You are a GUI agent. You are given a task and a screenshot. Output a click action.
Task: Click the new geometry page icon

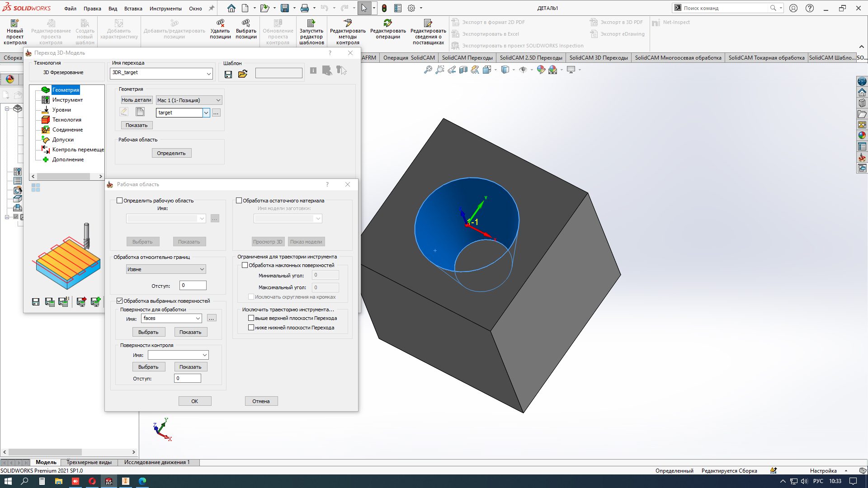pos(140,112)
